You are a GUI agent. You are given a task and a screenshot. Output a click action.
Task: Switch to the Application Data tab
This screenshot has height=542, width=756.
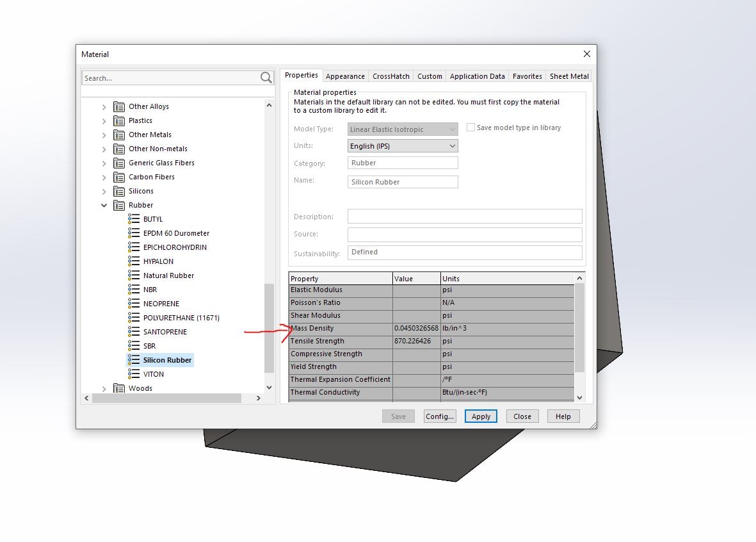point(478,76)
